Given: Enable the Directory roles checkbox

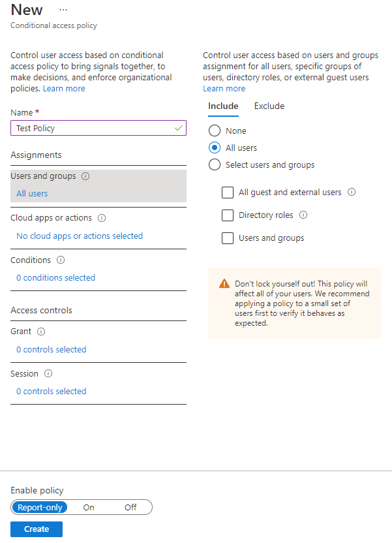Looking at the screenshot, I should click(228, 215).
